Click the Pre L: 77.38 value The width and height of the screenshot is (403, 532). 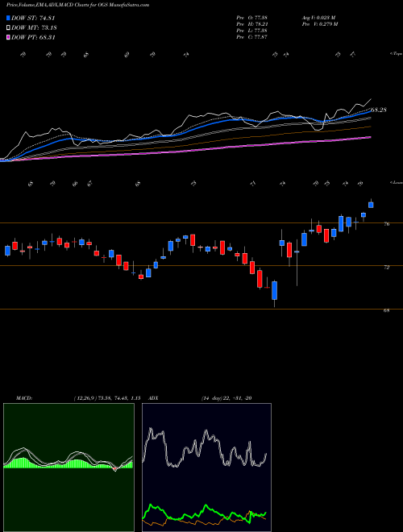[252, 31]
